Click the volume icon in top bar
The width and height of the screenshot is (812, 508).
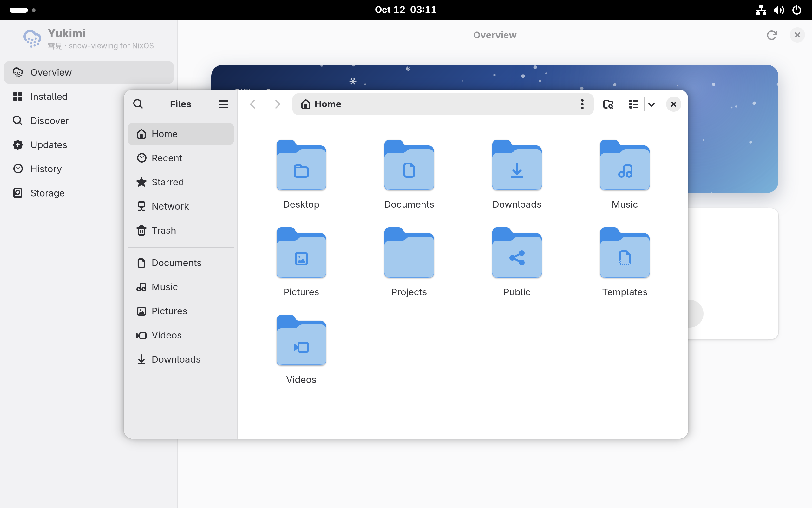pos(779,10)
